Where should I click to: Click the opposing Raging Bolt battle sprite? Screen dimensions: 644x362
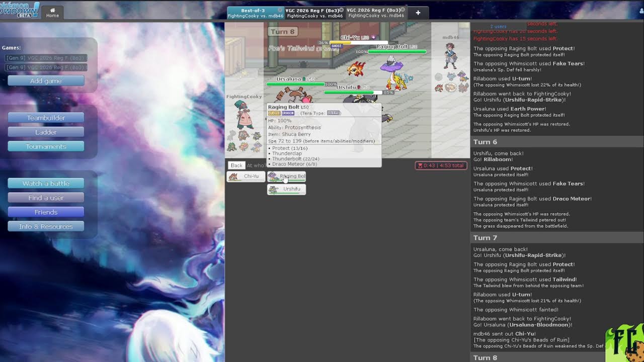click(x=397, y=74)
